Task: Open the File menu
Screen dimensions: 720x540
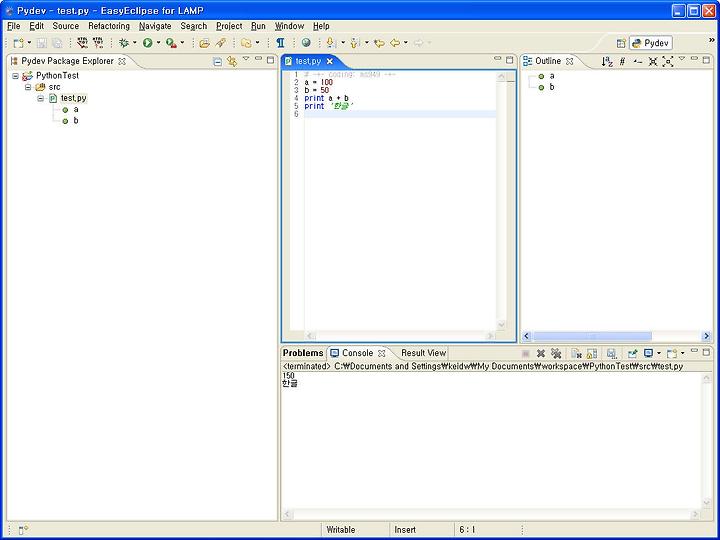Action: pyautogui.click(x=14, y=26)
